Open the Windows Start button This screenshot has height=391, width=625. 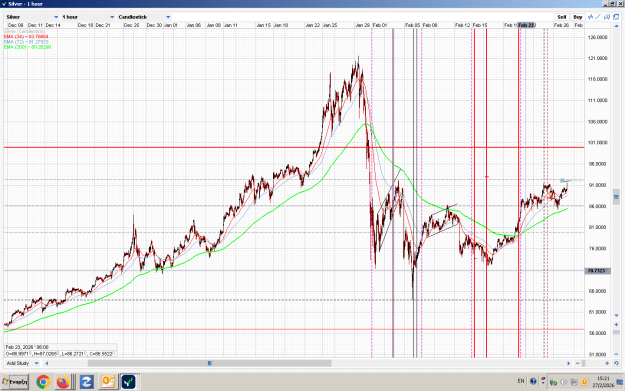(x=15, y=382)
